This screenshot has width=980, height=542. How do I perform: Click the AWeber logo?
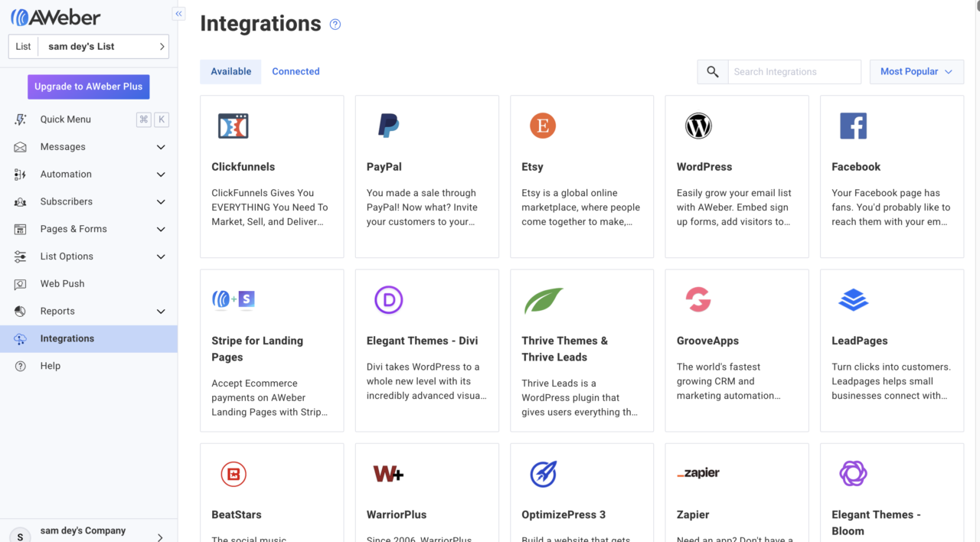point(55,17)
